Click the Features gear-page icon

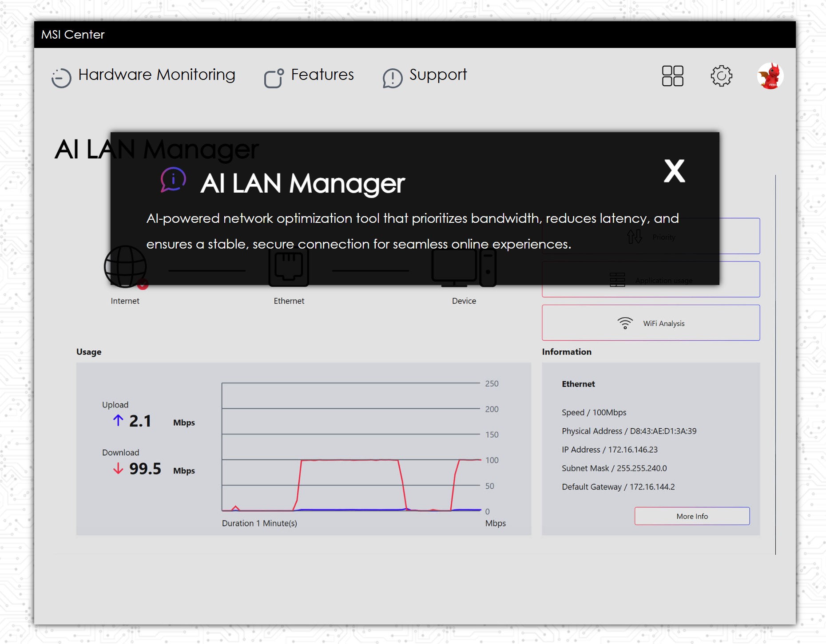click(x=274, y=76)
